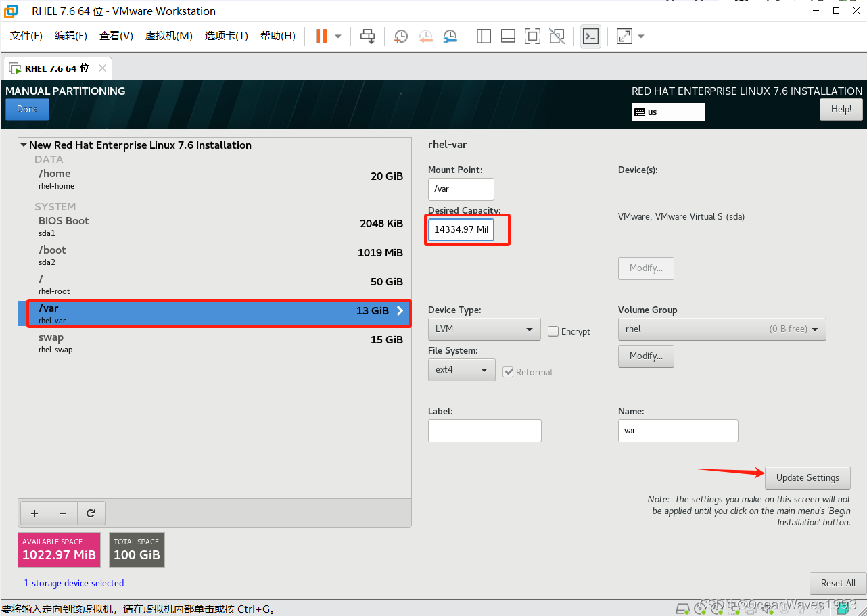Collapse the New Red Hat Enterprise Linux 7.6 Installation tree
Image resolution: width=867 pixels, height=616 pixels.
click(24, 145)
